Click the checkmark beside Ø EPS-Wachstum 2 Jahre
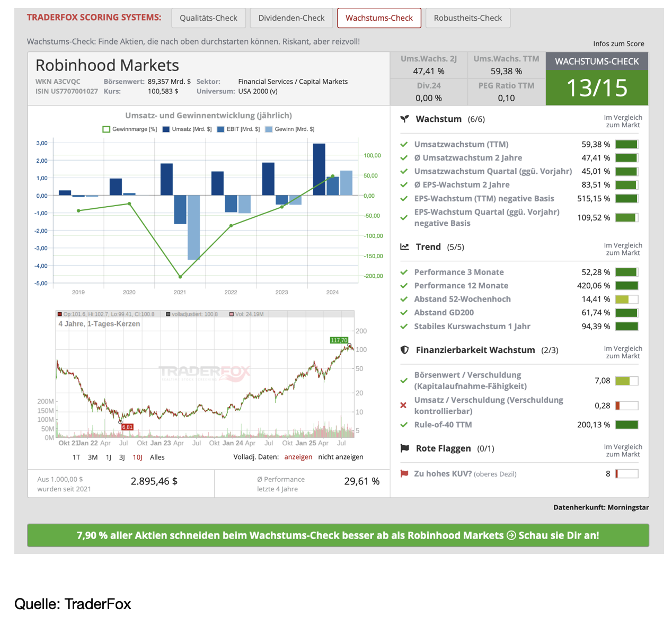 404,184
